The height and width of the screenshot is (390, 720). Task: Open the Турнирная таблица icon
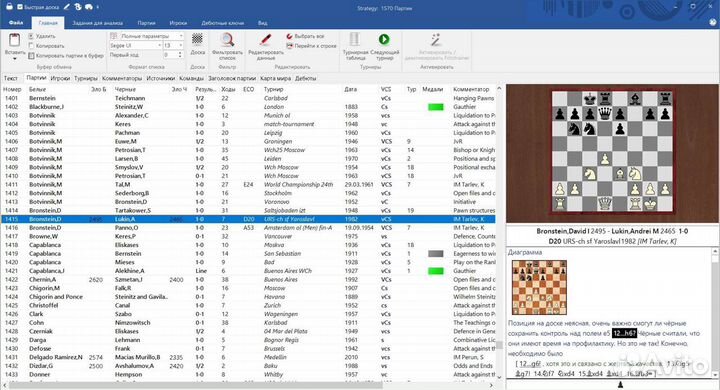(355, 40)
